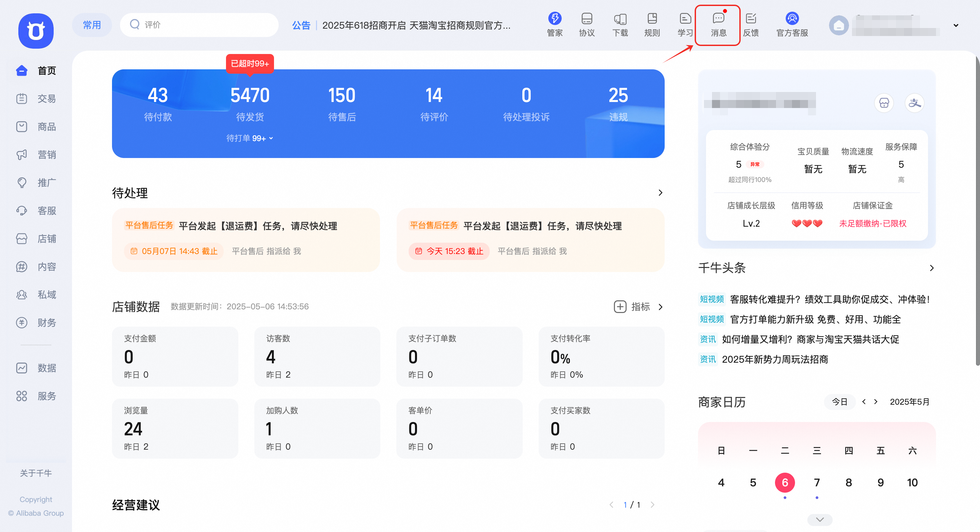
Task: Select calendar date 6
Action: click(785, 483)
